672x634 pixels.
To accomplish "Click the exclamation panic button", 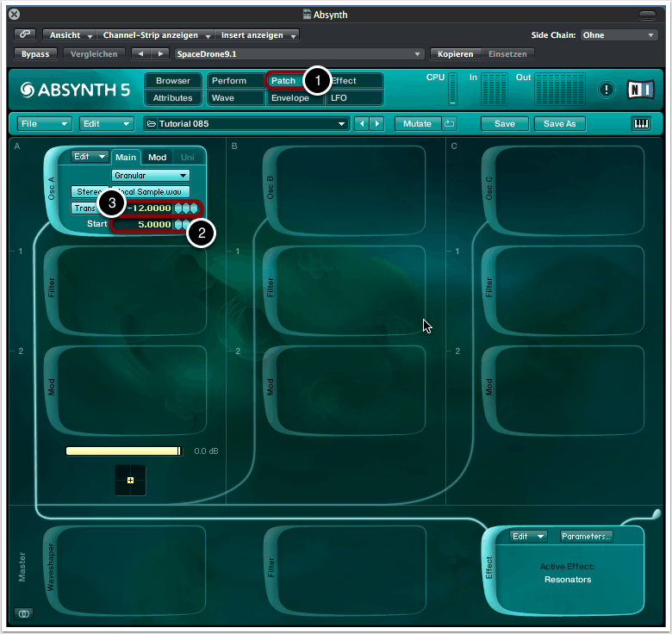I will point(607,90).
